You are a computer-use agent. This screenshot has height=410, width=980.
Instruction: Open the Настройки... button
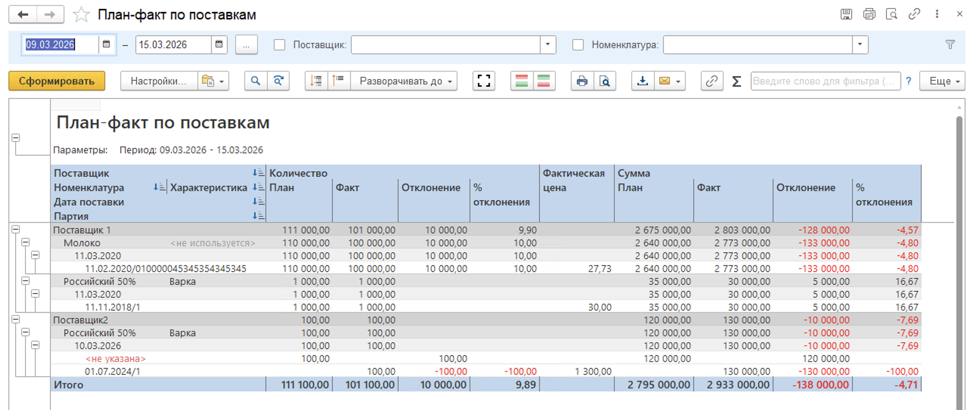pos(159,81)
